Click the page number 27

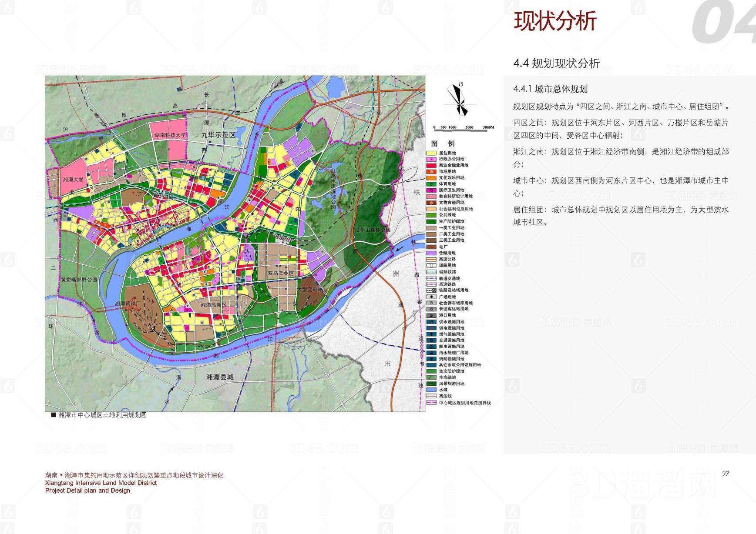[x=725, y=474]
